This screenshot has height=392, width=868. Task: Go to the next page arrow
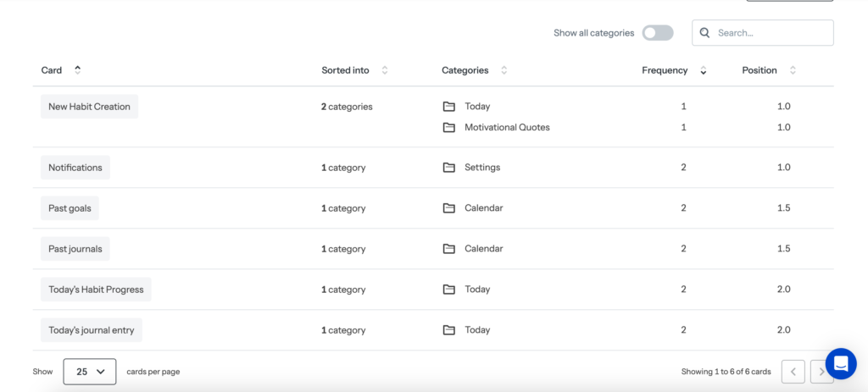(x=819, y=372)
